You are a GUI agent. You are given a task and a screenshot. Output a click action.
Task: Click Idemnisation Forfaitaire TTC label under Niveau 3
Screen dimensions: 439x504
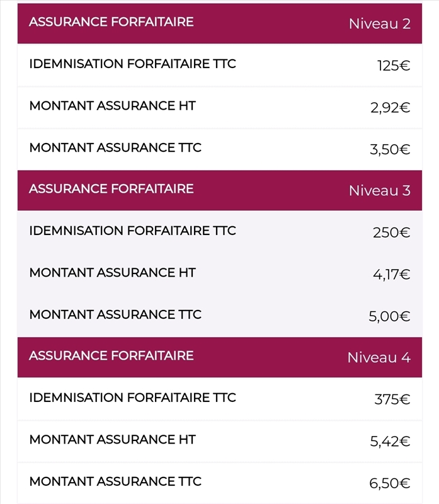tap(132, 231)
